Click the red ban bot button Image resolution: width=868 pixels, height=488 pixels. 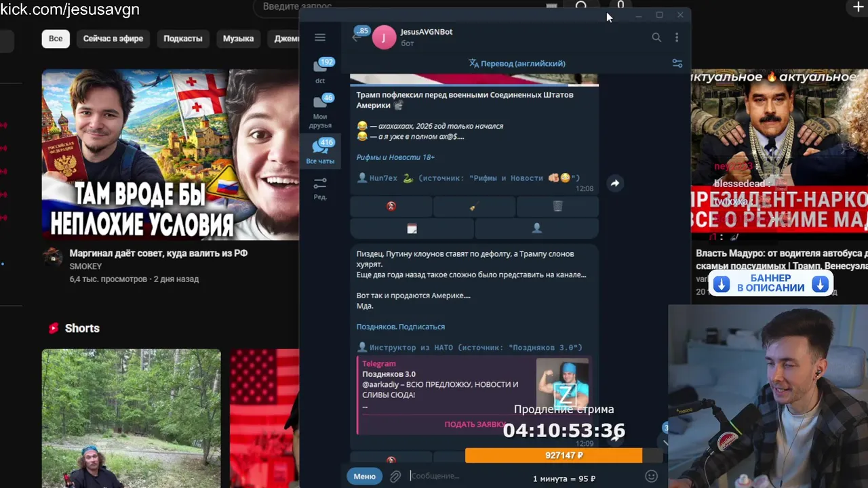pos(391,207)
